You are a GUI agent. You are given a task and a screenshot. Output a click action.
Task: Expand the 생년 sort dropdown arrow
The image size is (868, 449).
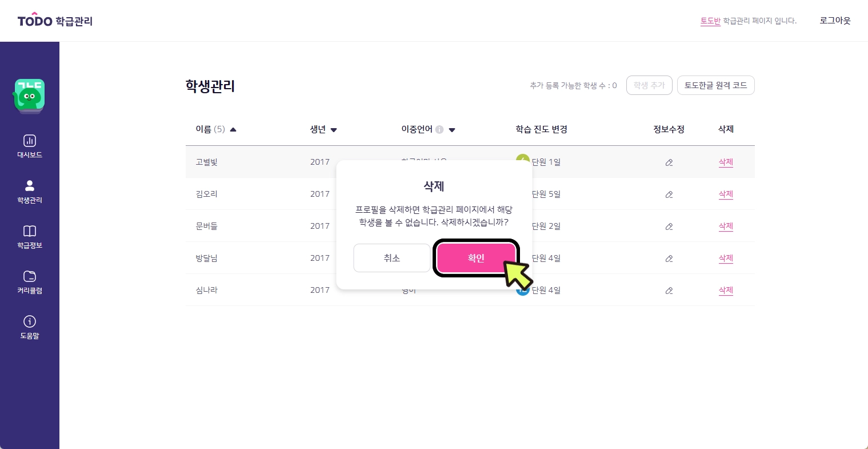[334, 130]
